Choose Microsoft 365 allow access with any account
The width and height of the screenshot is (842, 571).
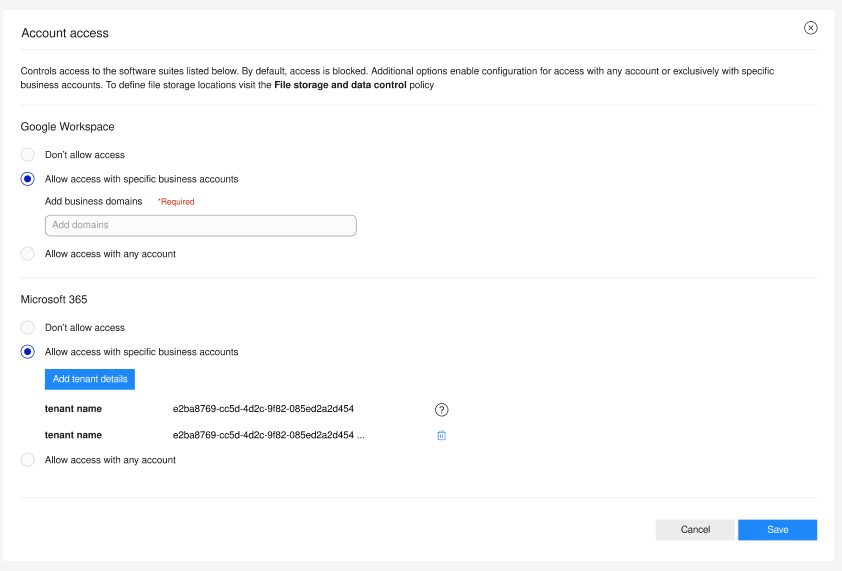27,460
